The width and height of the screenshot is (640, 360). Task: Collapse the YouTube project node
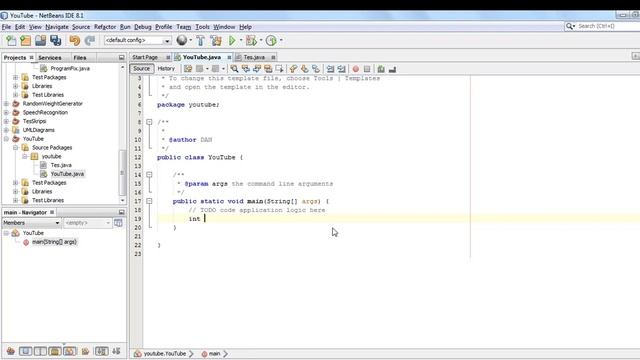pos(6,139)
